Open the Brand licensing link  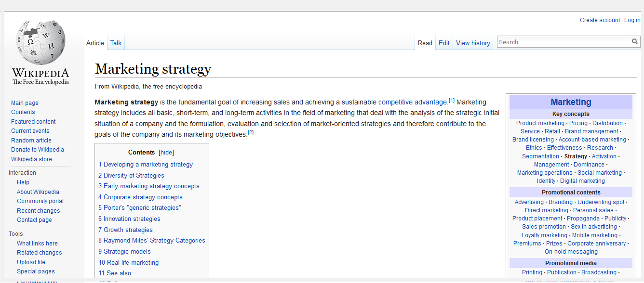tap(533, 140)
